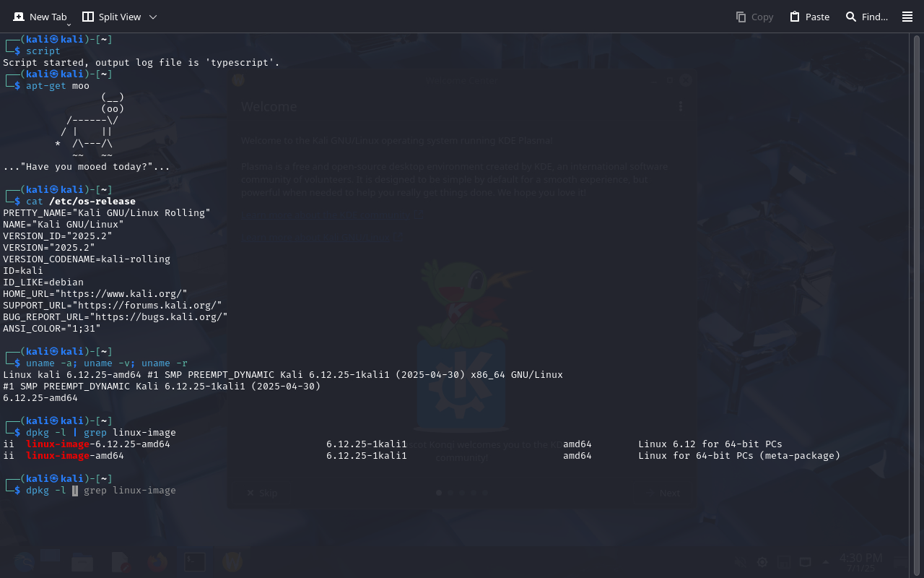This screenshot has height=578, width=924.
Task: Click the 'script' command on first prompt
Action: click(x=43, y=51)
